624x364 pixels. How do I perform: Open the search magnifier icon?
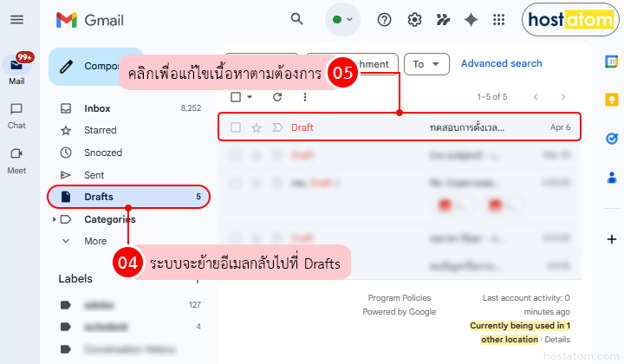(x=297, y=19)
